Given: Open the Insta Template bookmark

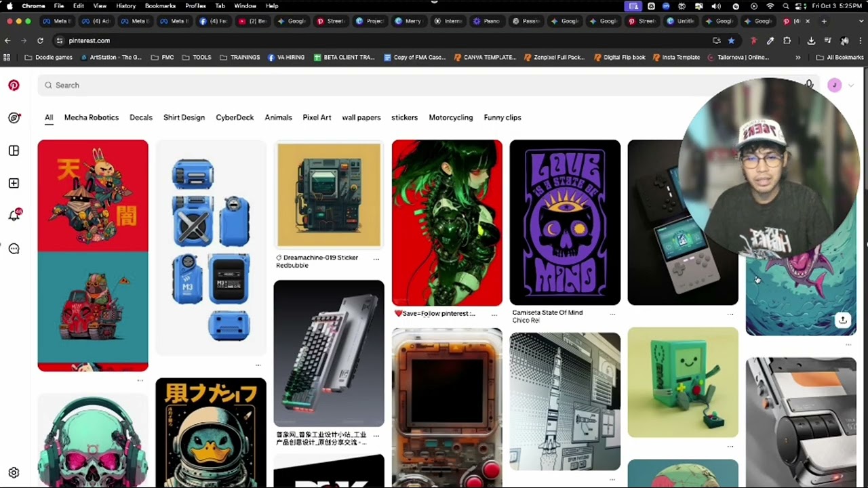Looking at the screenshot, I should pyautogui.click(x=677, y=58).
